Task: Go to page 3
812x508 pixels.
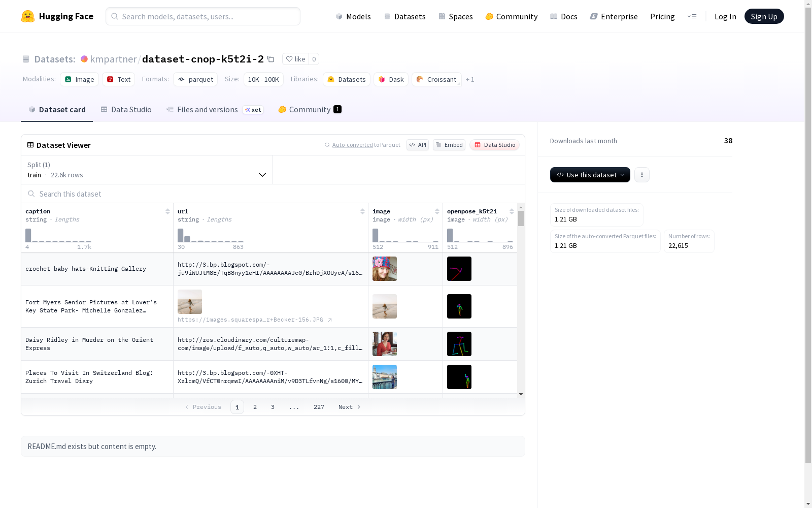Action: tap(273, 407)
